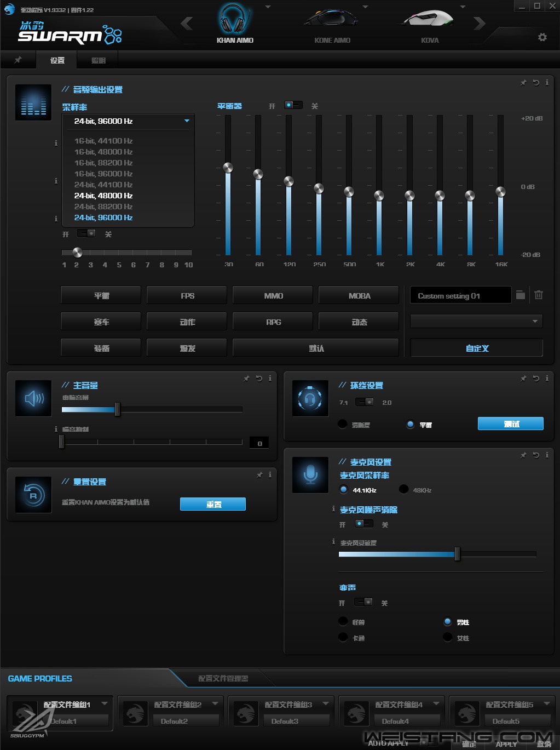Show info for master volume panel

coord(270,379)
